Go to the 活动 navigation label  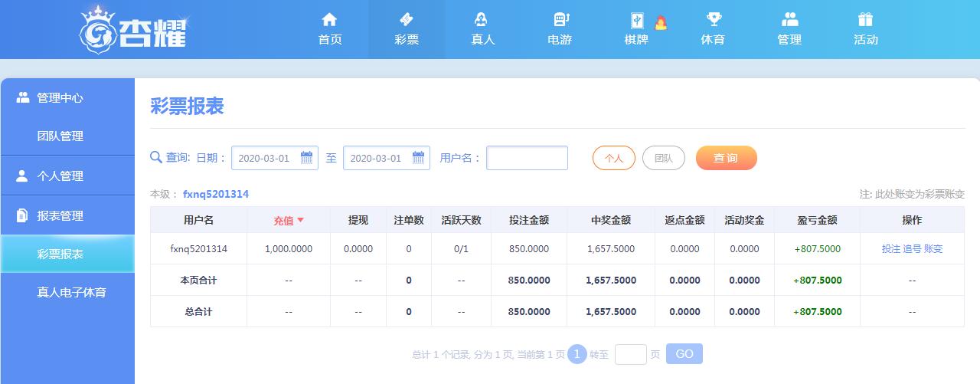click(x=866, y=40)
